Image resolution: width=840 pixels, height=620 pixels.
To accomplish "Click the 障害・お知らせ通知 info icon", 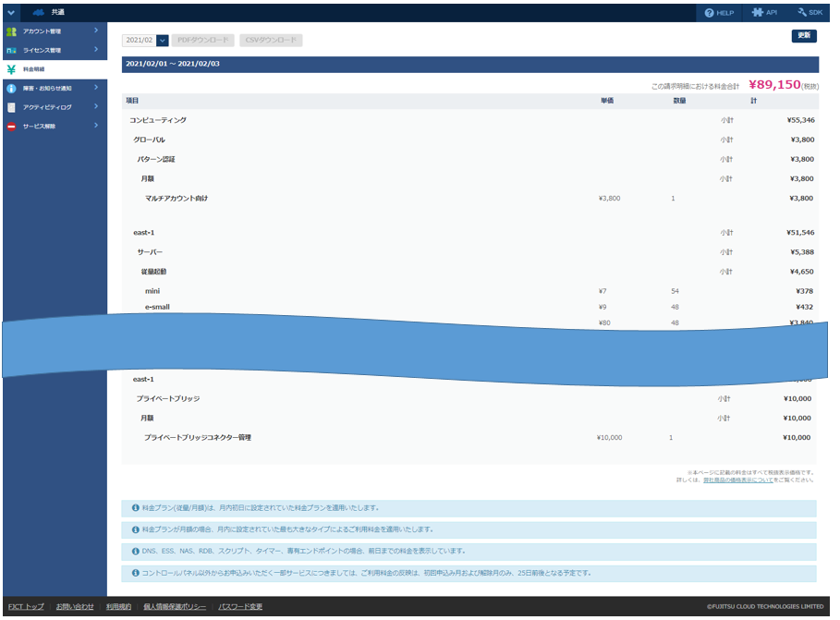I will pos(11,89).
